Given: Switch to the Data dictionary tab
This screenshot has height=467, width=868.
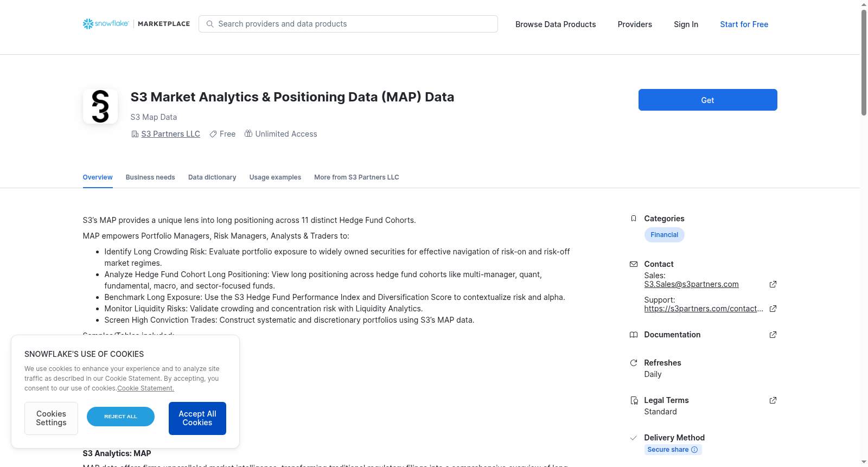Looking at the screenshot, I should point(212,177).
